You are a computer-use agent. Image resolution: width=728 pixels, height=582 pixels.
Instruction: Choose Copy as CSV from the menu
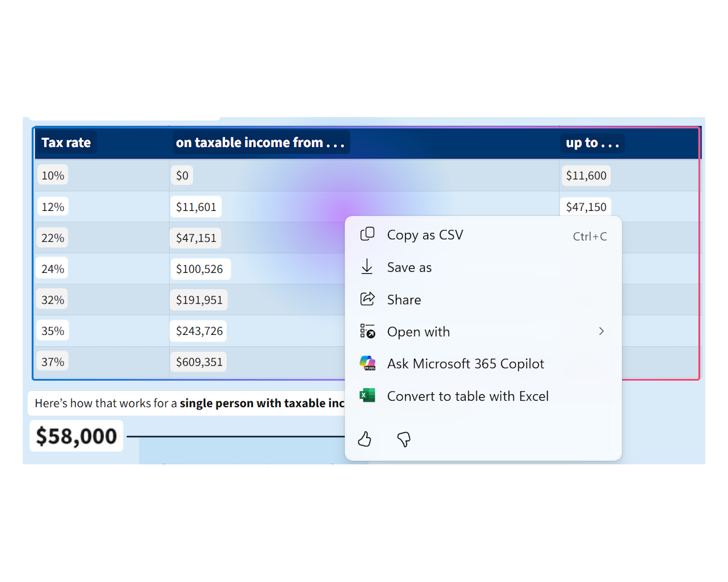(425, 234)
